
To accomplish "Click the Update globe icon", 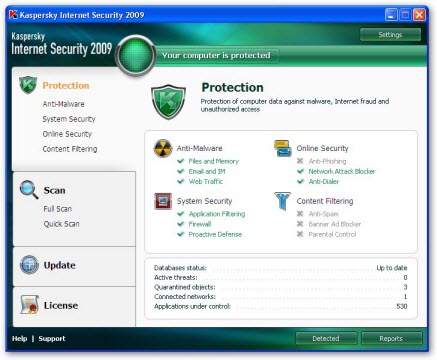I will click(29, 265).
